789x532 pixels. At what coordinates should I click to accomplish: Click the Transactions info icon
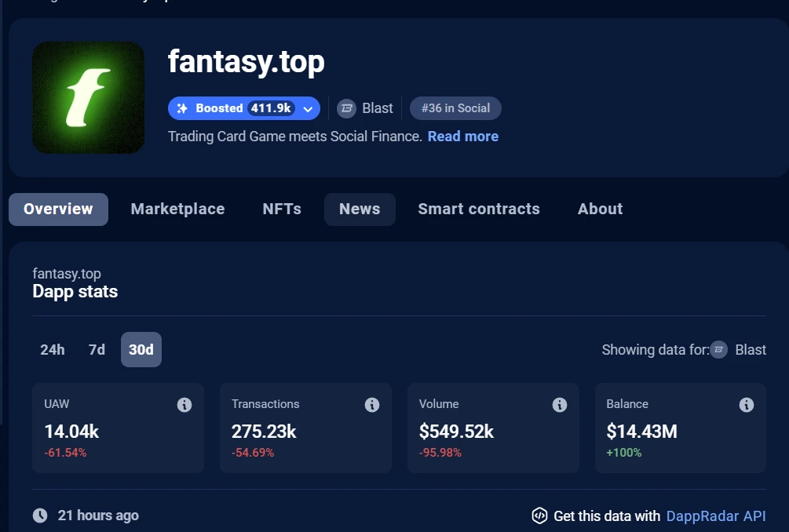[372, 405]
